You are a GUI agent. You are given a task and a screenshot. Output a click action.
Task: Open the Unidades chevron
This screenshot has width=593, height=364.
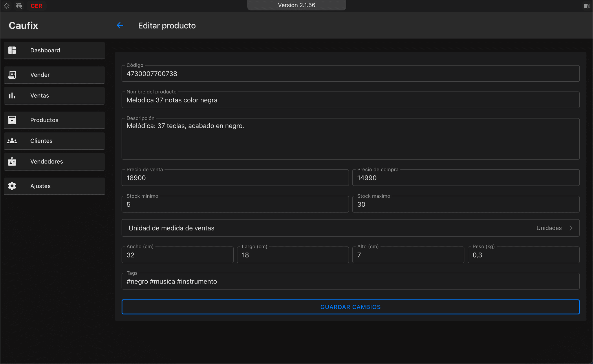571,228
